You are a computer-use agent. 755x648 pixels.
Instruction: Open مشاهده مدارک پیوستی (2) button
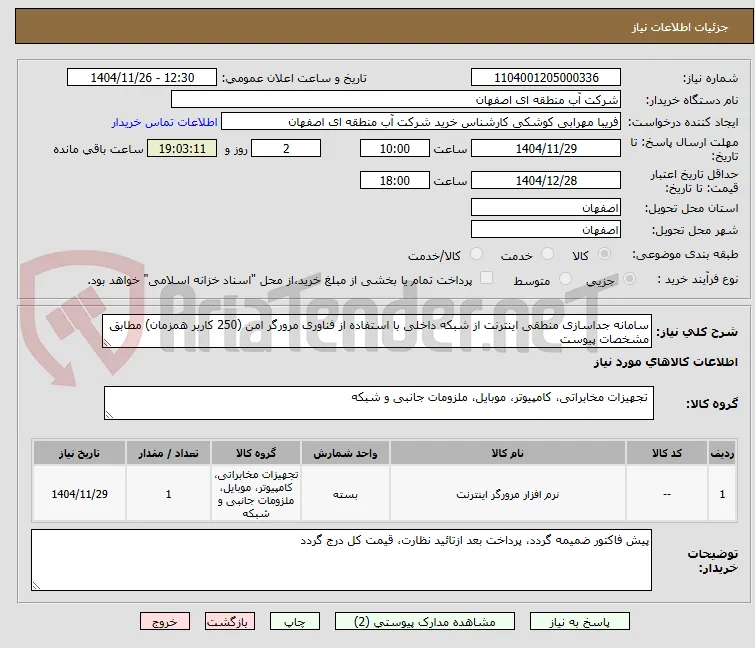(x=425, y=622)
